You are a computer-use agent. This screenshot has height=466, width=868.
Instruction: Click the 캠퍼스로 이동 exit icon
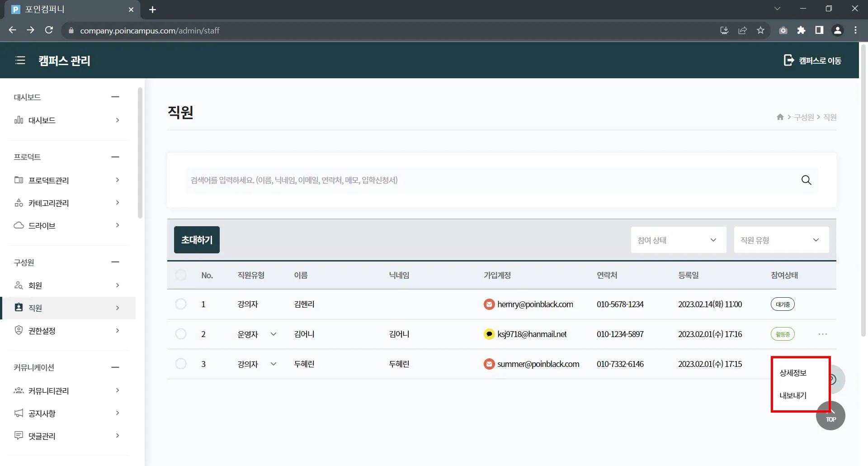pos(788,60)
